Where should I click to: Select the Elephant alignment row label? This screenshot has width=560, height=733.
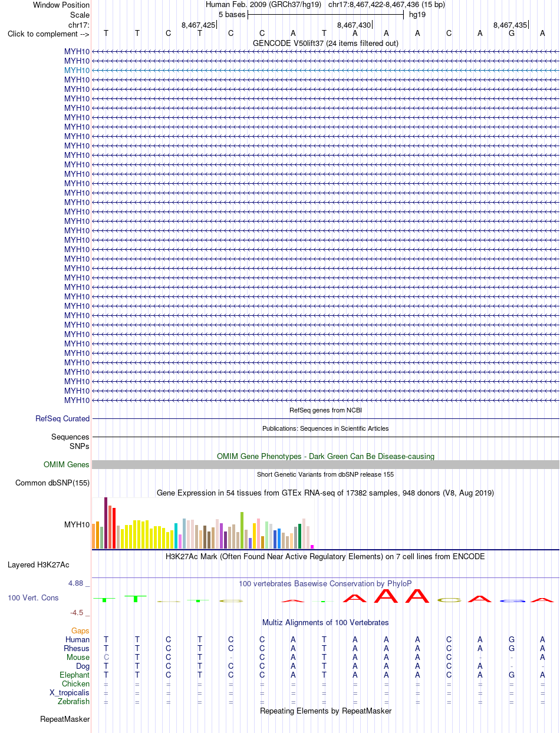coord(74,675)
